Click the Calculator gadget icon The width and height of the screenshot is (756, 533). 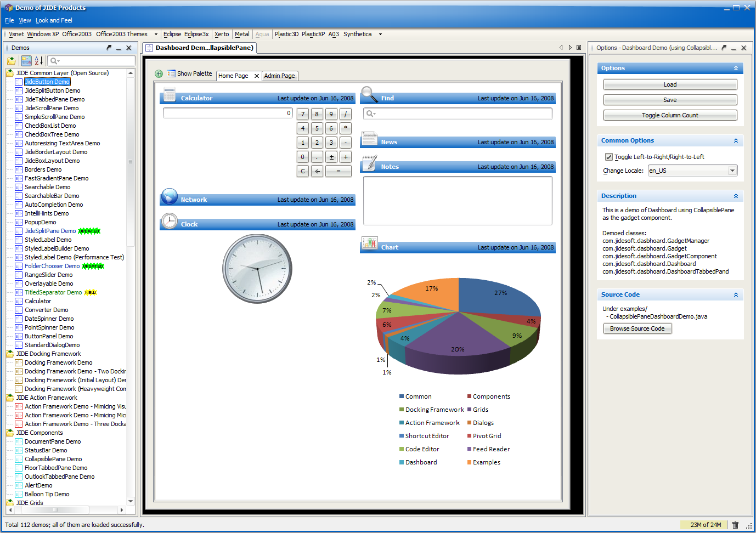(x=170, y=94)
